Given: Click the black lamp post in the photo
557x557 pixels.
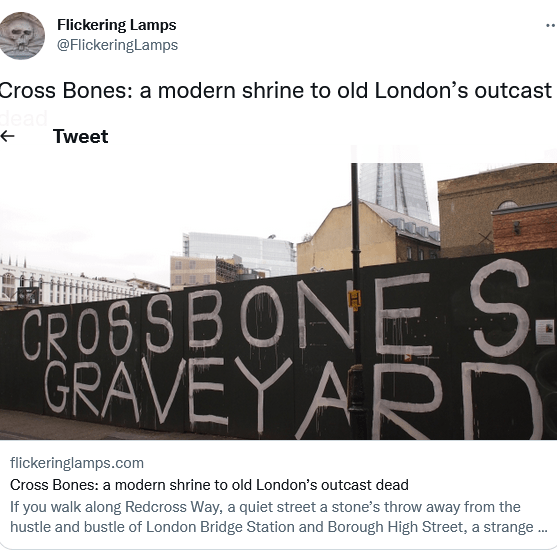Looking at the screenshot, I should [356, 301].
